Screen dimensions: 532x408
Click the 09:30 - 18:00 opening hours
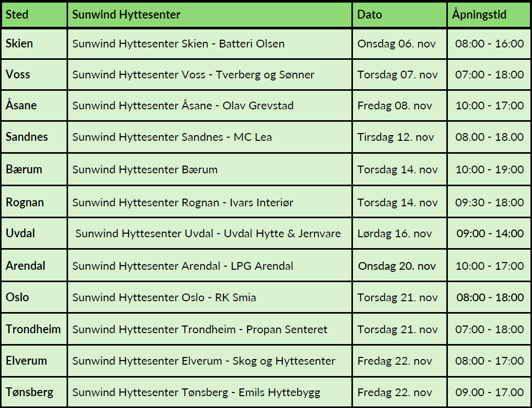[489, 202]
